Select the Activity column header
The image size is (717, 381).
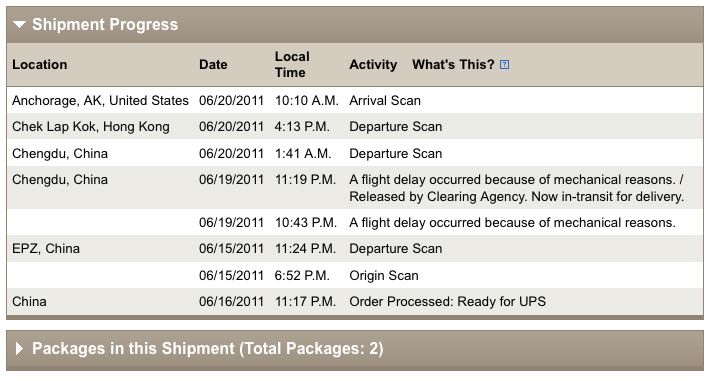[373, 64]
